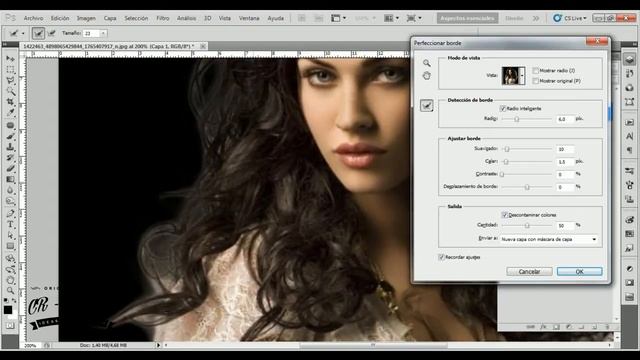Open the CS Live dropdown
This screenshot has width=640, height=360.
(x=570, y=18)
